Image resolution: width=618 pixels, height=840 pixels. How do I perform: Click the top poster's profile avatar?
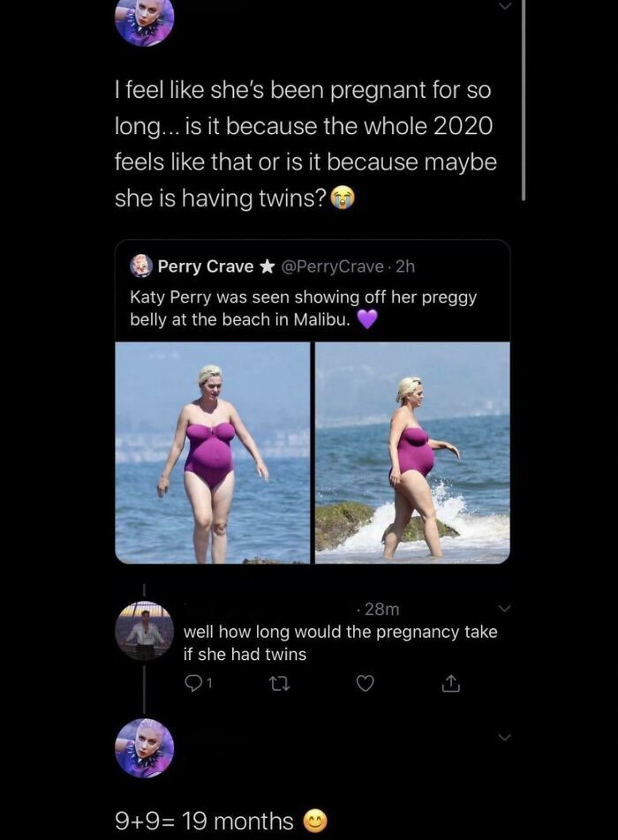click(x=143, y=19)
